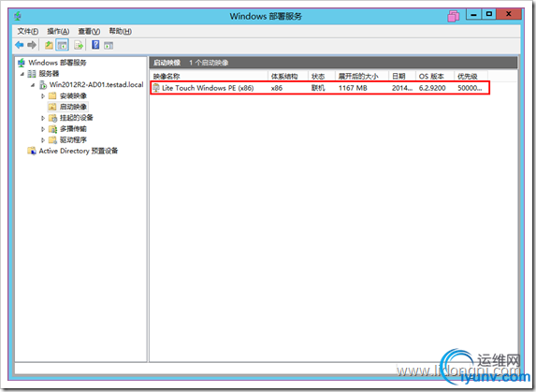
Task: Expand the 驱动程序 node arrow
Action: tap(43, 140)
